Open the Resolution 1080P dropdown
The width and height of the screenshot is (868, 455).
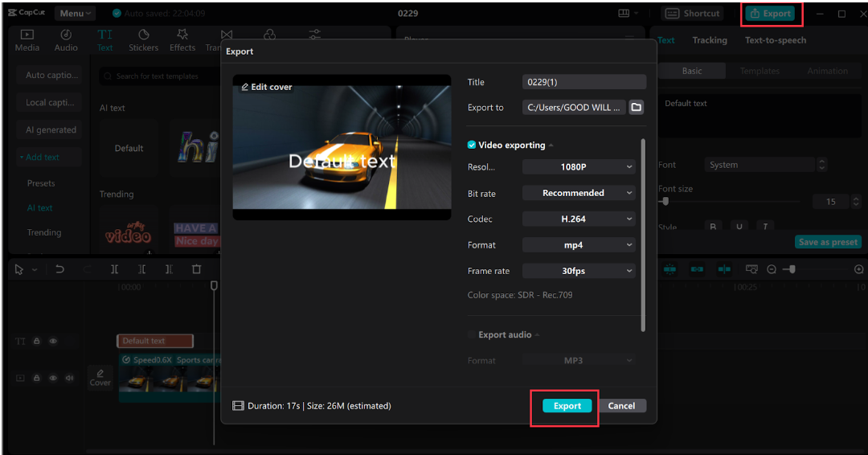(579, 166)
